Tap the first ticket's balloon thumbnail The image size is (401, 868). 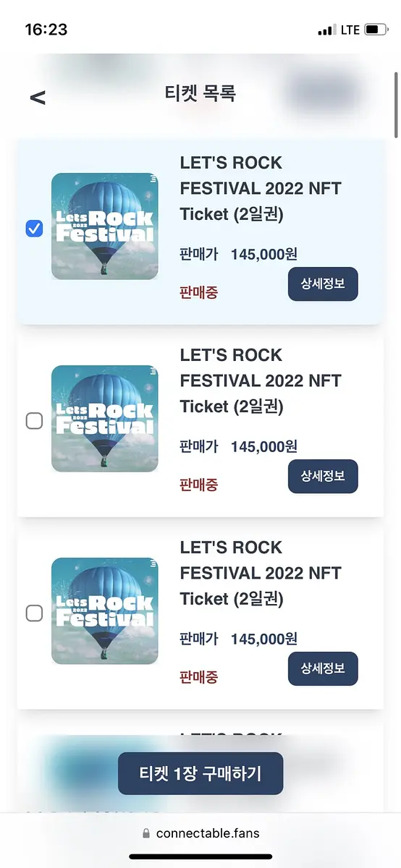coord(105,226)
